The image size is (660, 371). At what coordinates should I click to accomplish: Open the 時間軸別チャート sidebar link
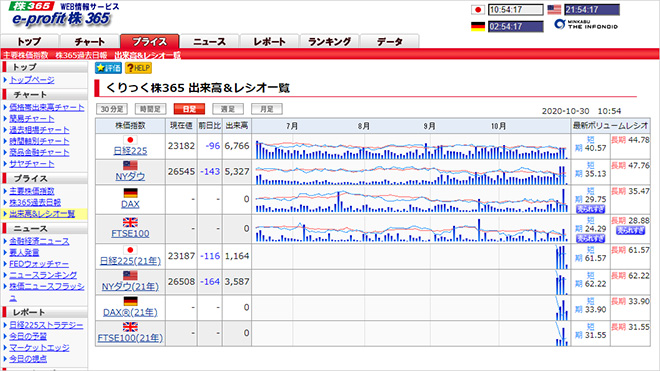pos(39,141)
